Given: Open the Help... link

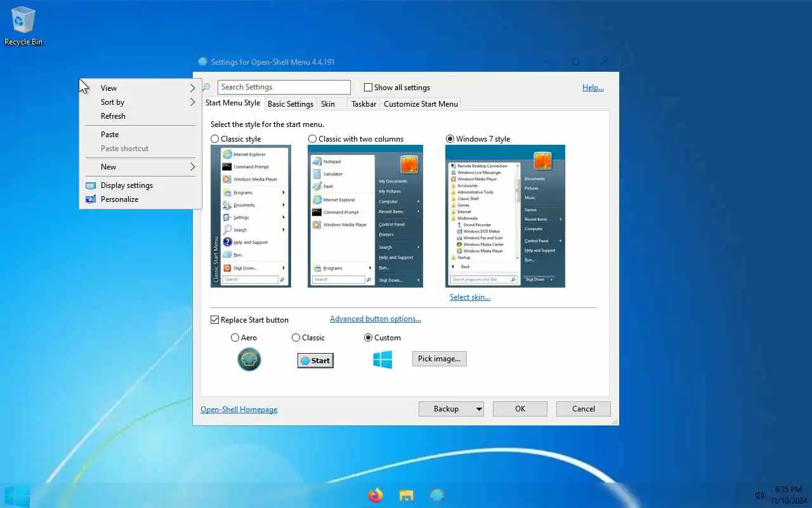Looking at the screenshot, I should coord(593,88).
